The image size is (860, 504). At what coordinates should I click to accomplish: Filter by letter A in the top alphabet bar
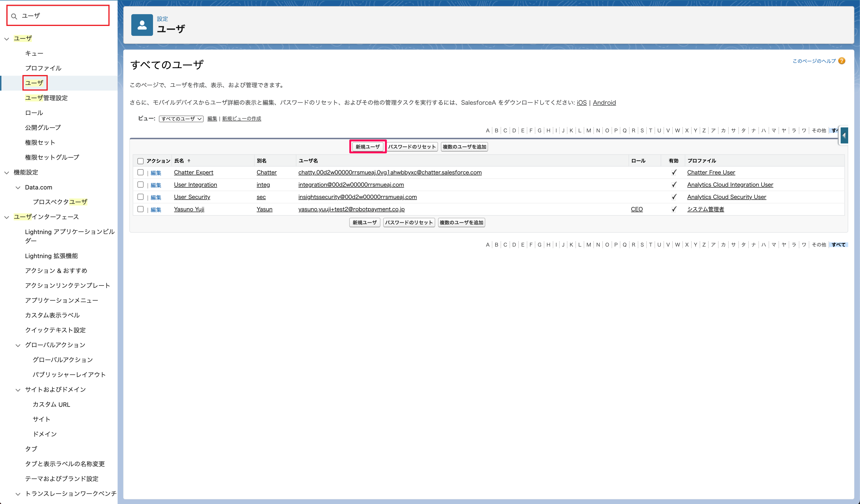point(487,130)
